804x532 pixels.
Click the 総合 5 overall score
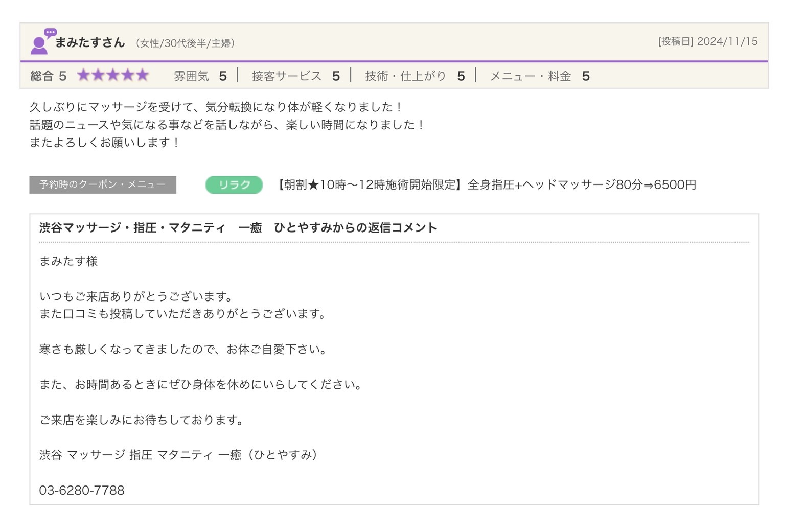(48, 76)
